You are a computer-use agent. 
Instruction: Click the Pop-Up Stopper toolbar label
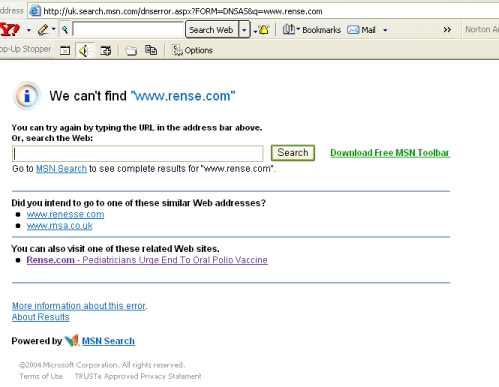click(25, 49)
